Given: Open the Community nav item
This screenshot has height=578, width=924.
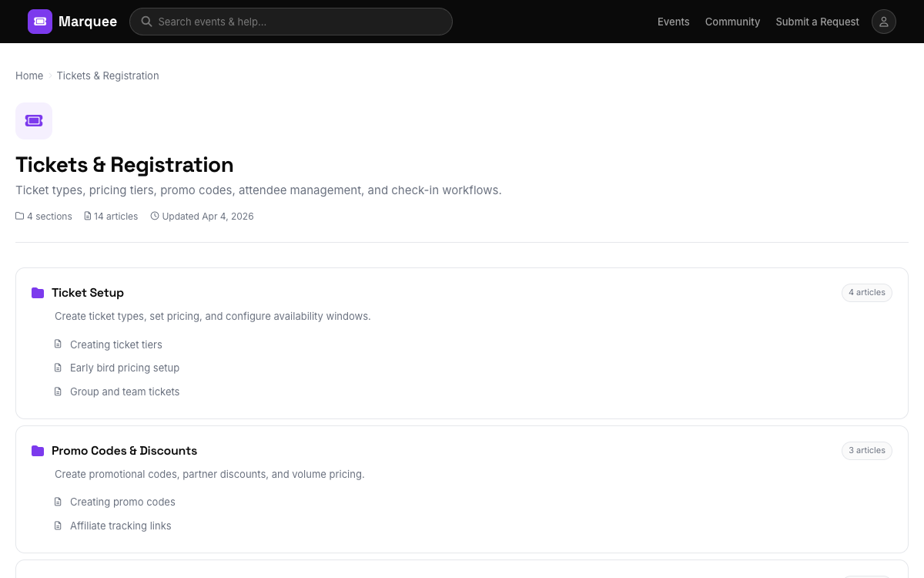Looking at the screenshot, I should click(x=732, y=22).
